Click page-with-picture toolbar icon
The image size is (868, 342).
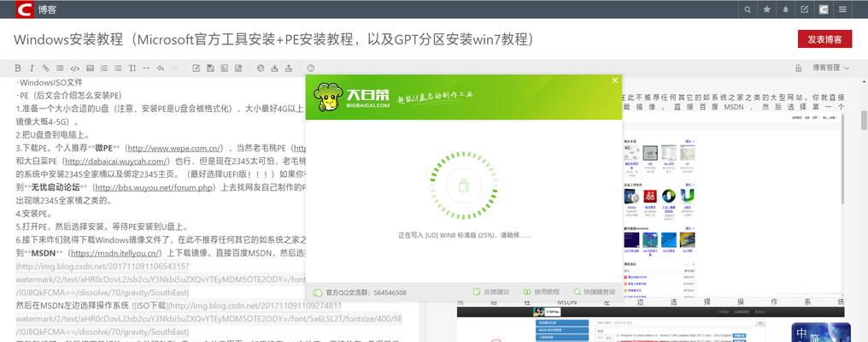(238, 68)
